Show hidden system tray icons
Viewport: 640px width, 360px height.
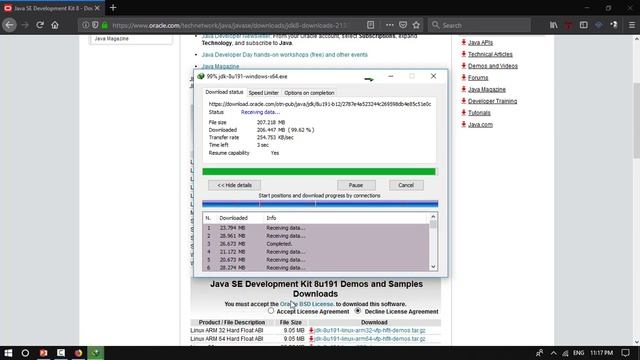click(553, 353)
